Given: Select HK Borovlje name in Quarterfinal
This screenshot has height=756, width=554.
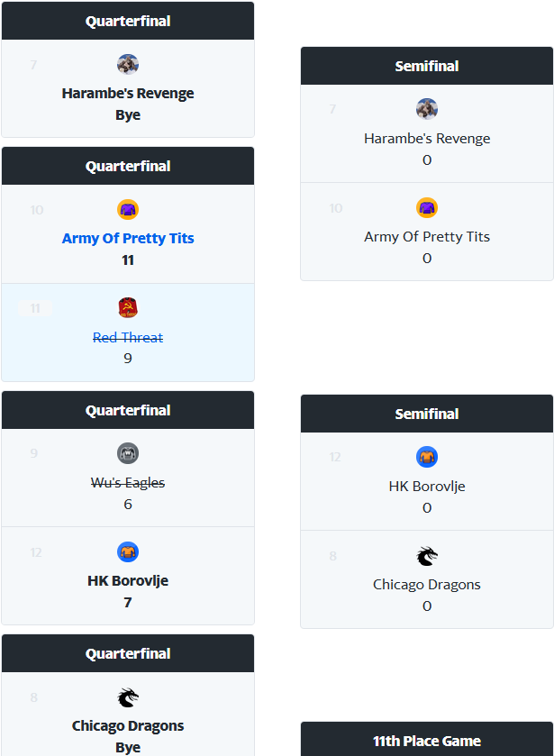Looking at the screenshot, I should (128, 581).
